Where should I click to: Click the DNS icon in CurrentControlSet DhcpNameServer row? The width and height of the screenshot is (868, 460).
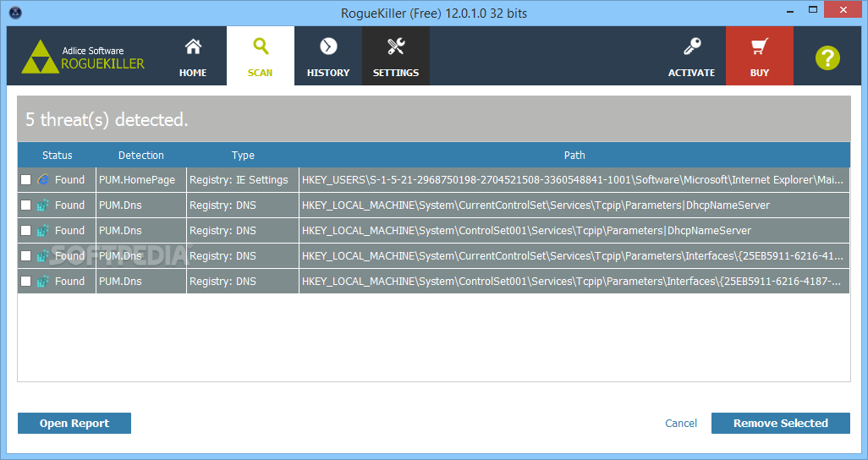(43, 205)
